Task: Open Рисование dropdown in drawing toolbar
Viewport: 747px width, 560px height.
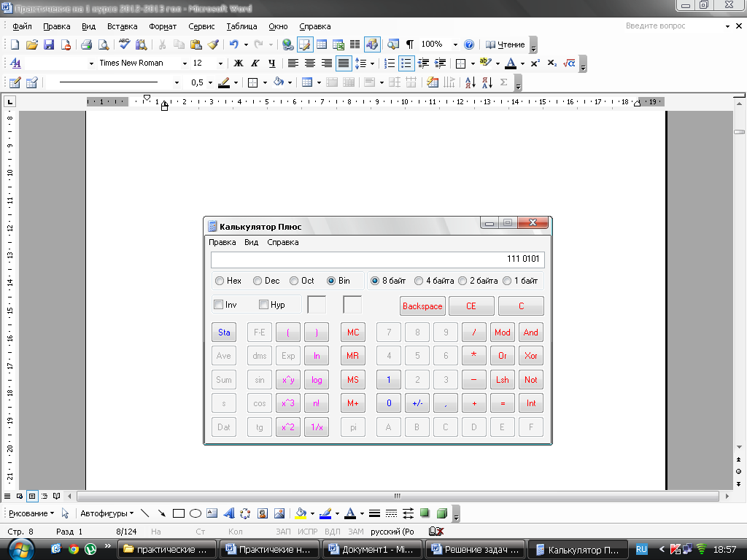Action: (31, 513)
